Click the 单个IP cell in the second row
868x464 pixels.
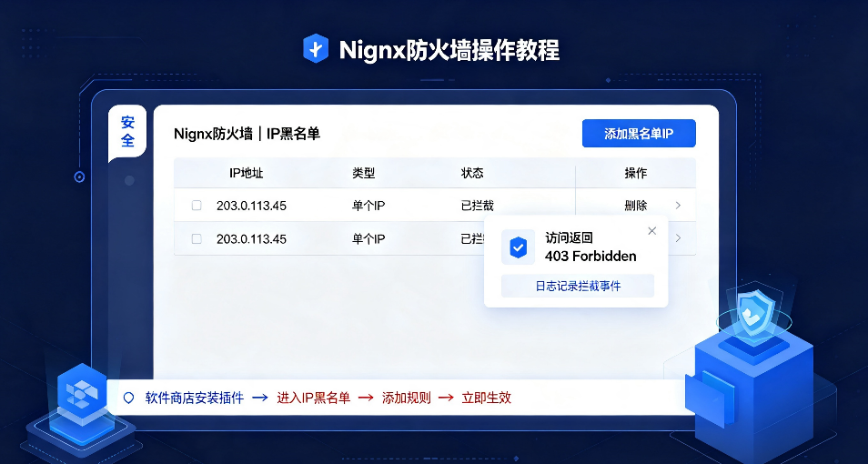tap(368, 239)
